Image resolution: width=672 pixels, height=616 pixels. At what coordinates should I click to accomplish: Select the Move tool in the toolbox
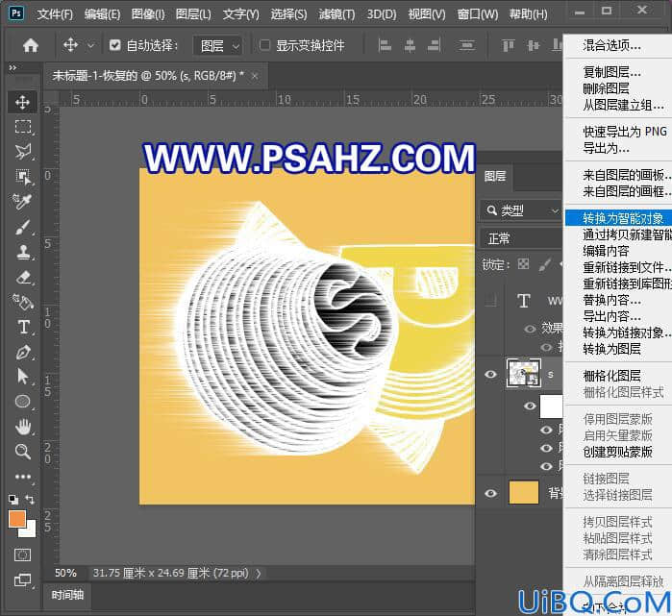pos(22,102)
